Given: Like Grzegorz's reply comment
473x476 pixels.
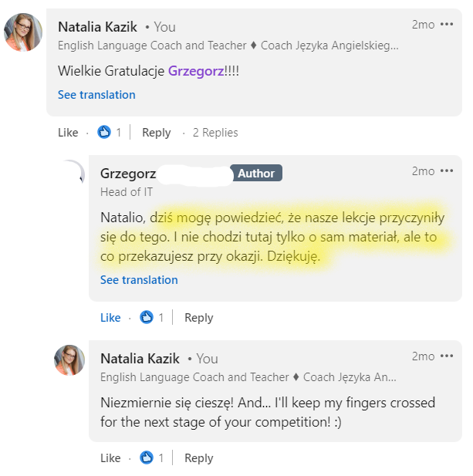Looking at the screenshot, I should coord(110,318).
